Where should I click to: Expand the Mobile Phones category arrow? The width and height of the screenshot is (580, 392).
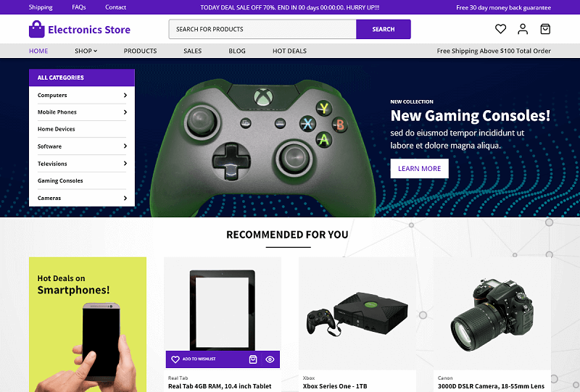coord(125,112)
